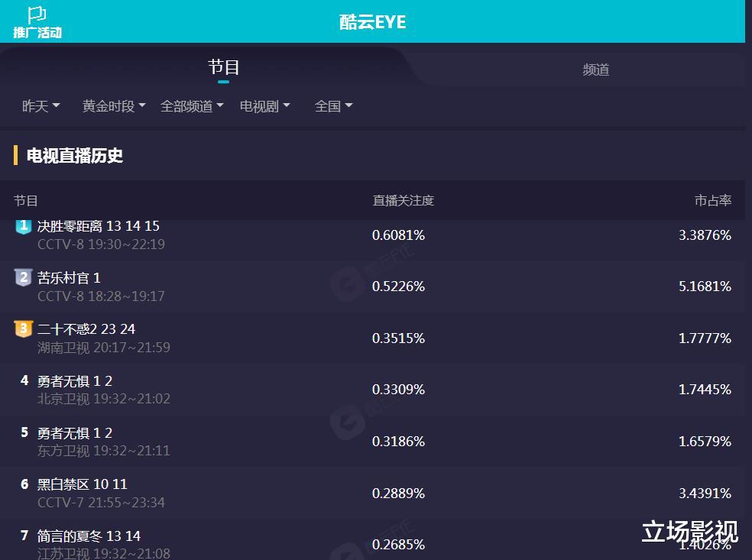Click the CCTV-8 19:30~22:19 schedule text
This screenshot has width=752, height=560.
click(101, 244)
